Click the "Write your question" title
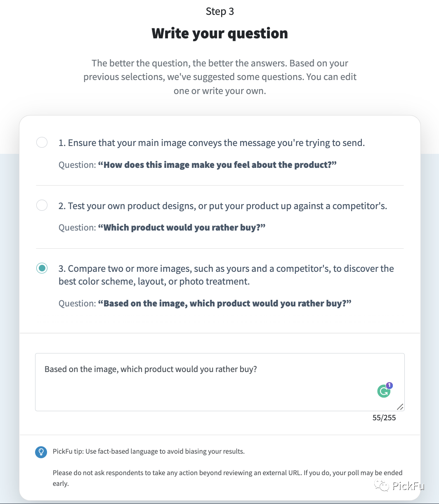The width and height of the screenshot is (439, 504). (x=219, y=33)
